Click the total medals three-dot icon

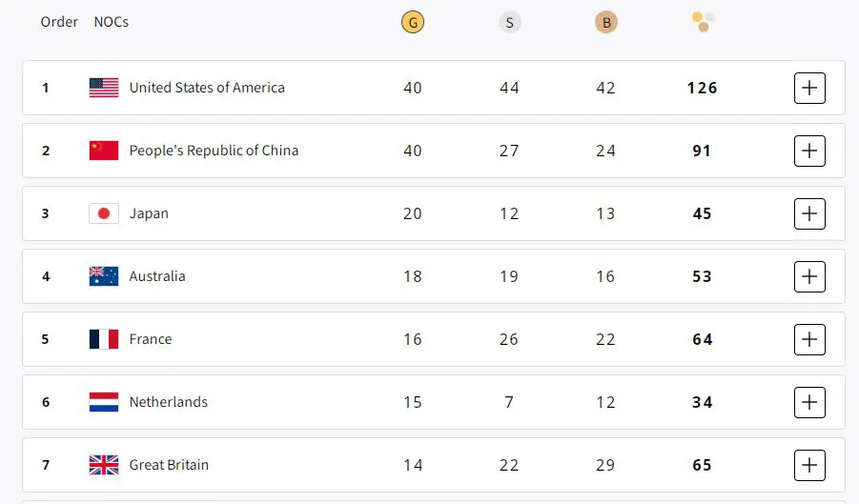click(x=704, y=22)
